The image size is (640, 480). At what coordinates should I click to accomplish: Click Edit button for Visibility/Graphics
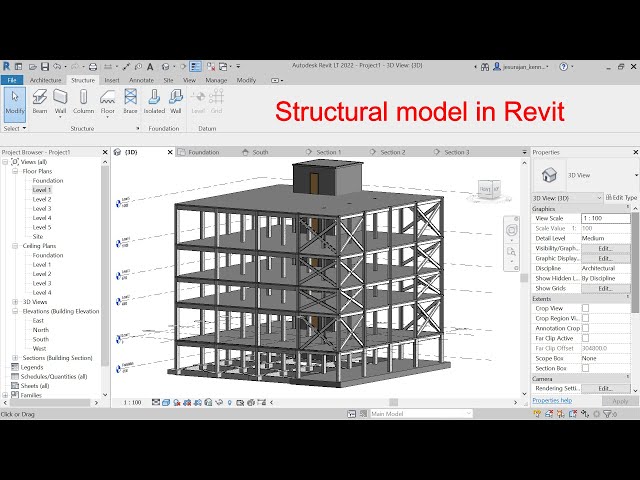click(x=605, y=248)
